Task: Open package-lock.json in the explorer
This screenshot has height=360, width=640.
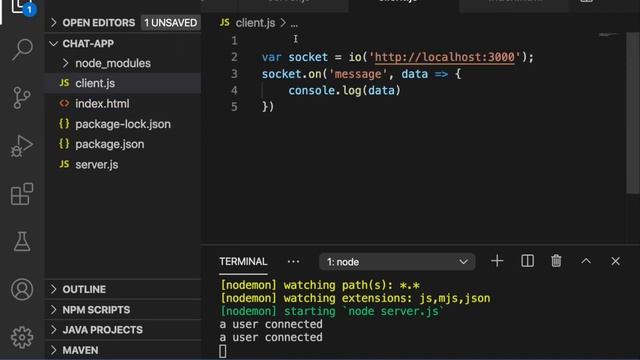Action: coord(123,124)
